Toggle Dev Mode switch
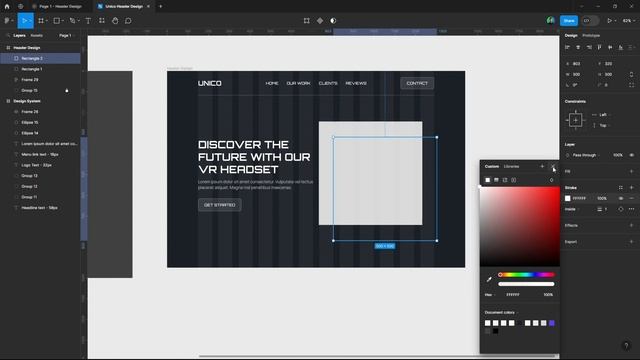Screen dimensions: 640x360 click(x=590, y=20)
